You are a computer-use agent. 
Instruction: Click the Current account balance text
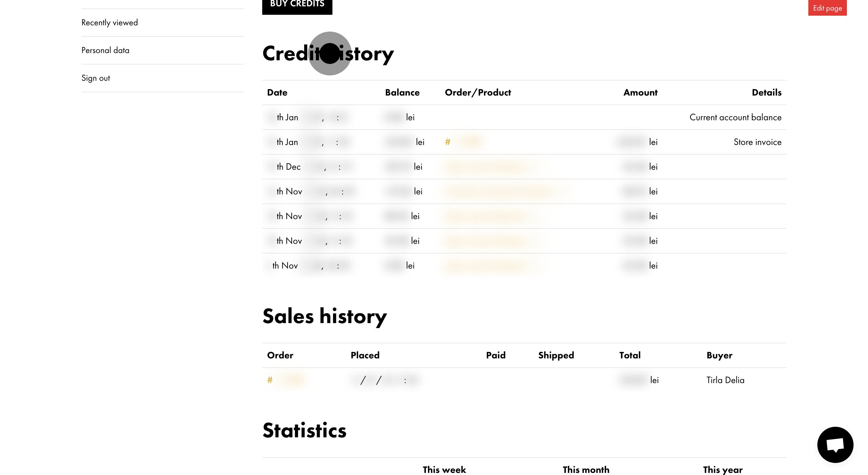(735, 118)
